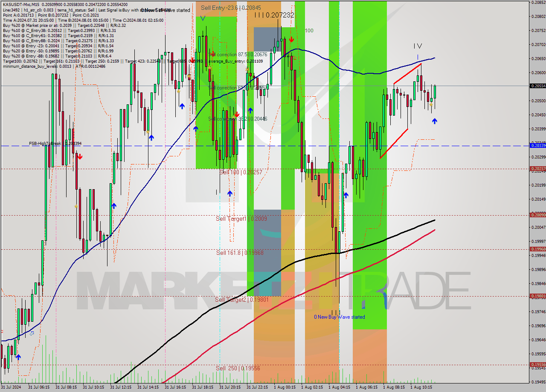Image resolution: width=546 pixels, height=392 pixels.
Task: Select Sell correction 87.5 | 0.20676 label
Action: pos(238,55)
